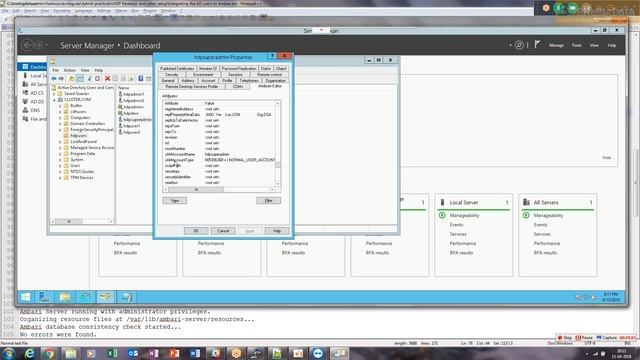The height and width of the screenshot is (360, 640).
Task: Open Outlook from host taskbar
Action: pyautogui.click(x=133, y=353)
